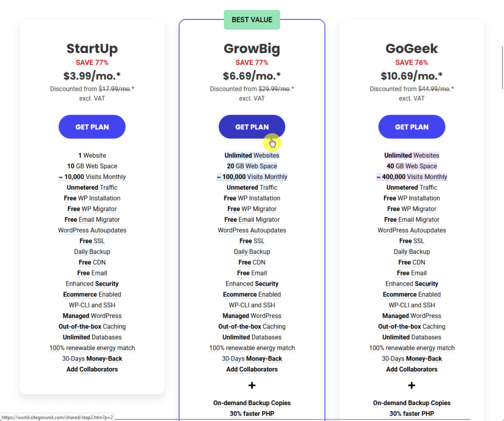Click GET PLAN for GrowBig

coord(252,127)
